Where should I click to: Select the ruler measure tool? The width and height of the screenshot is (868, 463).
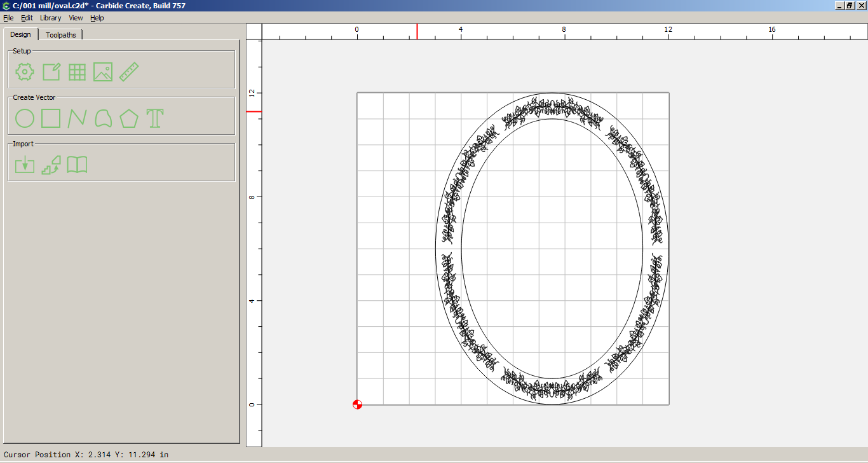pos(129,72)
